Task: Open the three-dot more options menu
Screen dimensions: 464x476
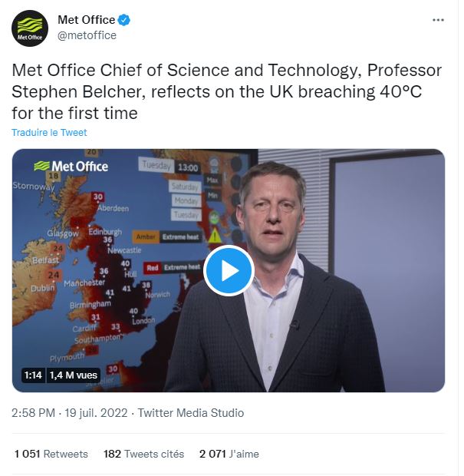Action: (x=438, y=21)
